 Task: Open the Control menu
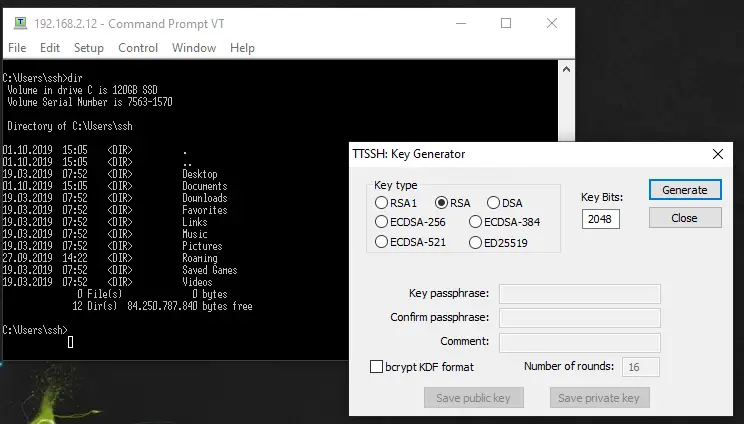click(x=138, y=48)
